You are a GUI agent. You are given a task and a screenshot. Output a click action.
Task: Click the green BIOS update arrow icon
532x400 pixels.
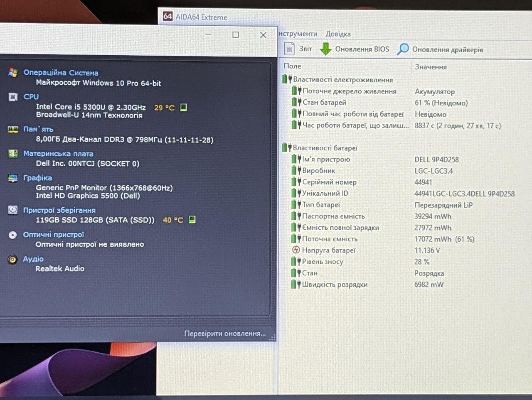point(325,49)
